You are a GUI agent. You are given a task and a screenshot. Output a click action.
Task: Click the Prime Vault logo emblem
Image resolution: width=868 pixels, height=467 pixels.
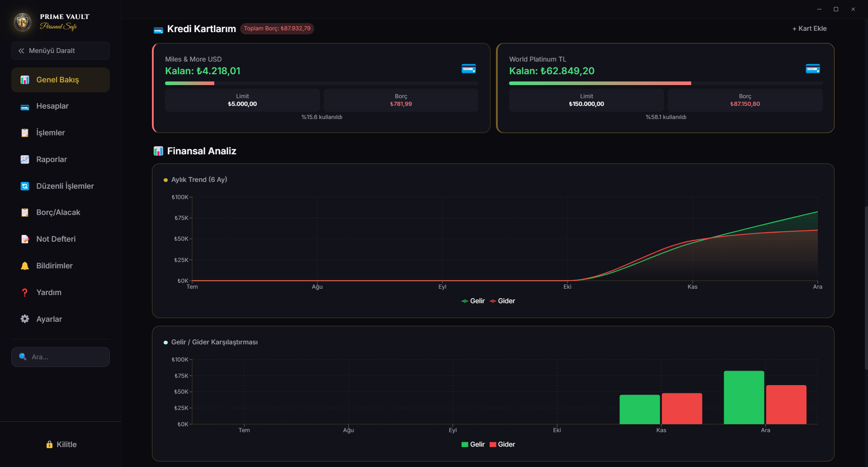(23, 22)
